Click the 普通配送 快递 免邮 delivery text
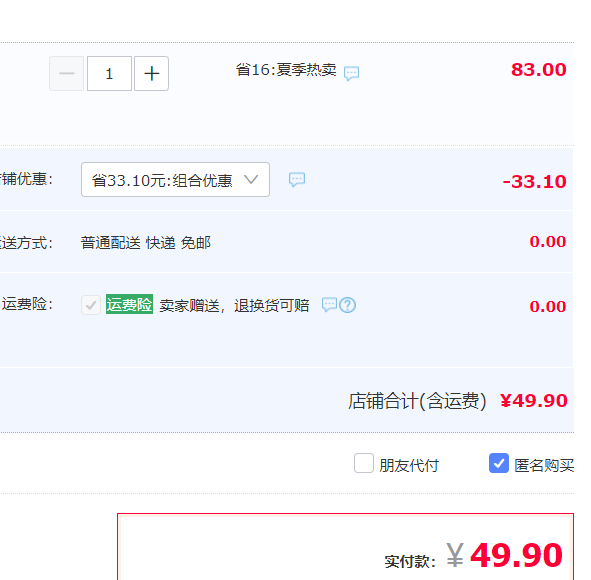591x580 pixels. point(145,243)
